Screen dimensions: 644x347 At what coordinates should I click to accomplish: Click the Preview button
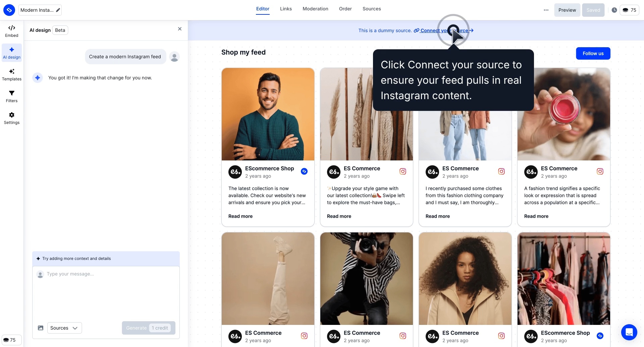pyautogui.click(x=567, y=10)
